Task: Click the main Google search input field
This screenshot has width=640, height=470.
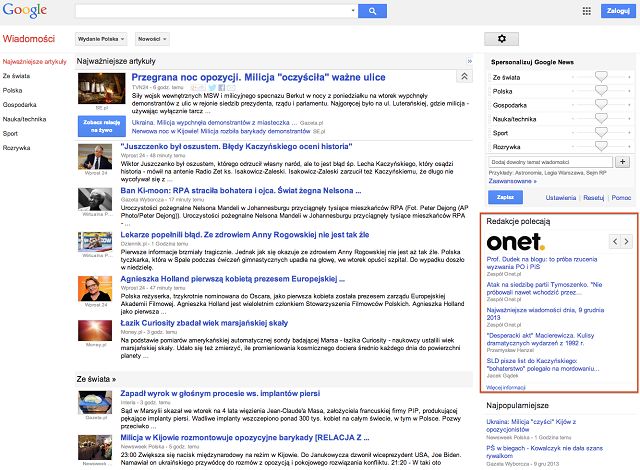Action: point(213,11)
